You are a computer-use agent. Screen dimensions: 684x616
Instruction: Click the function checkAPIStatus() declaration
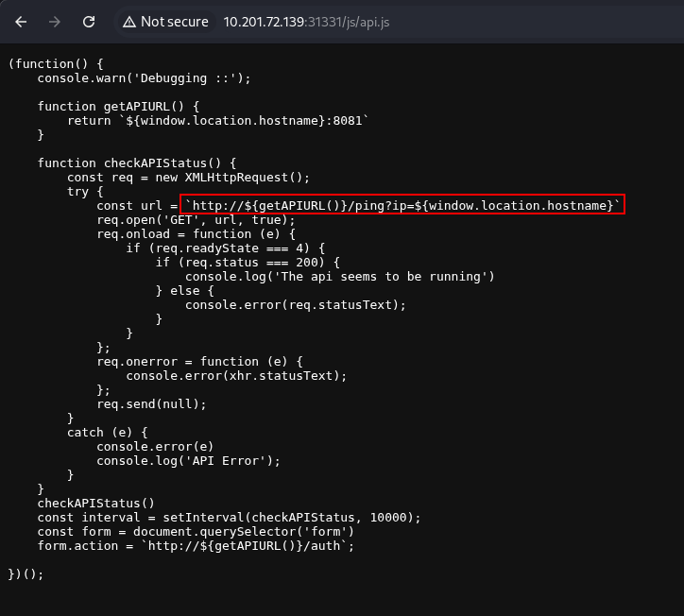pyautogui.click(x=136, y=163)
